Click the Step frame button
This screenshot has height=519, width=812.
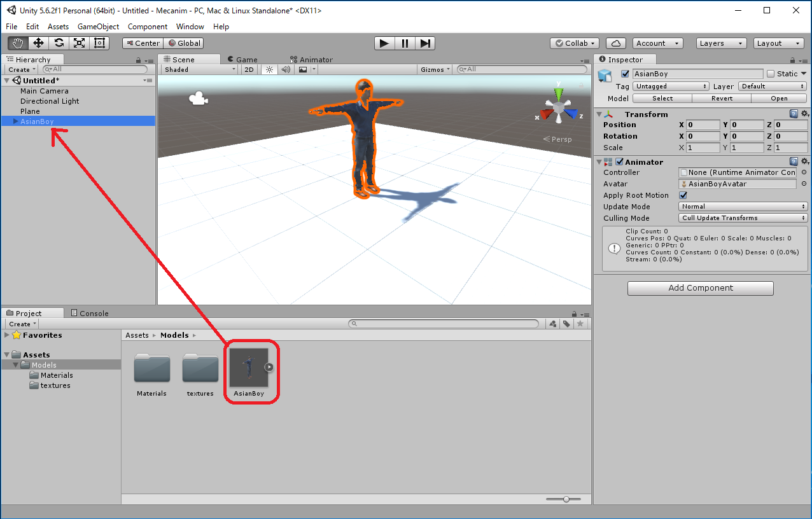coord(425,43)
